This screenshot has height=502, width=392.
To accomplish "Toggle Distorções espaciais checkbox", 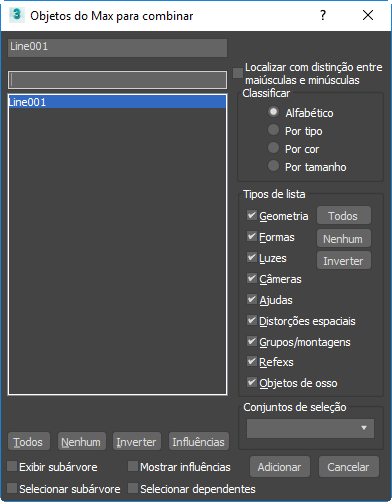I will pos(252,320).
